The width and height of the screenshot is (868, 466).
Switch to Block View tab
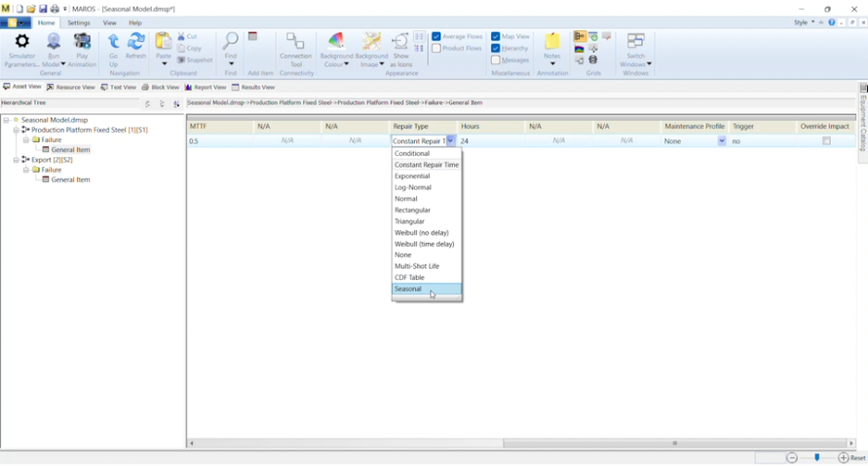[161, 87]
